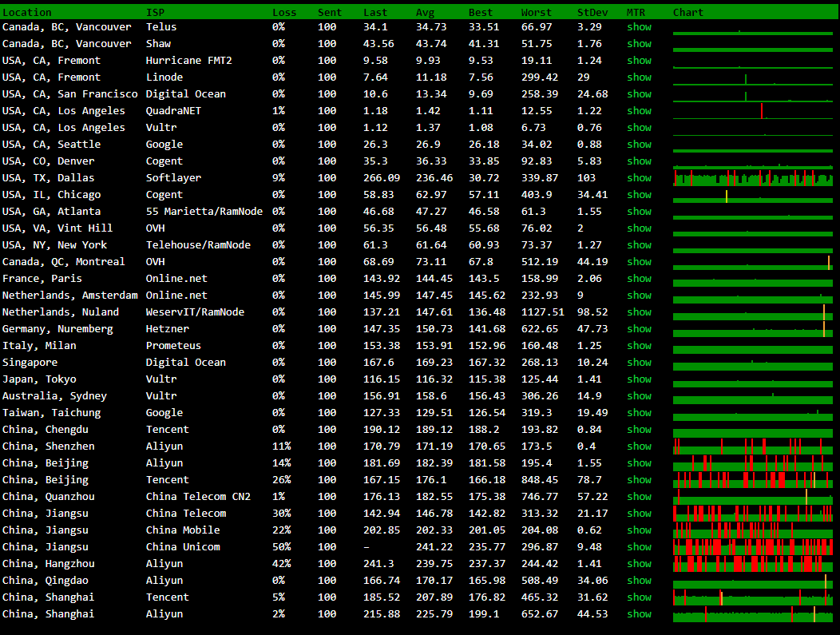Viewport: 840px width, 635px height.
Task: Show MTR for Montreal OVH
Action: pyautogui.click(x=639, y=261)
